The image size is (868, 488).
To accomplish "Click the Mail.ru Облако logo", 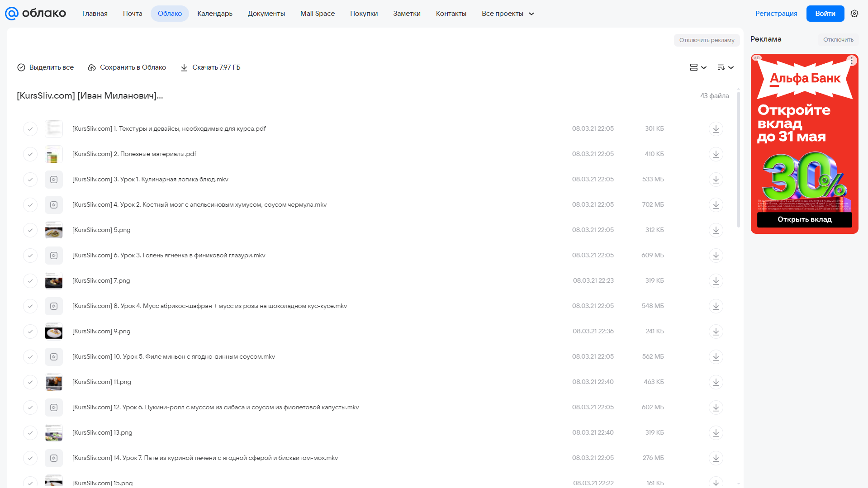I will tap(35, 14).
